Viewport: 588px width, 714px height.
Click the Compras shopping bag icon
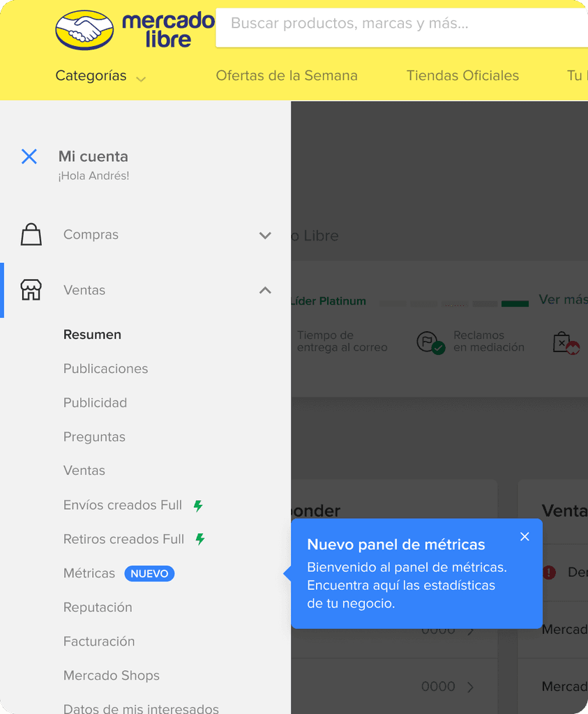[31, 234]
